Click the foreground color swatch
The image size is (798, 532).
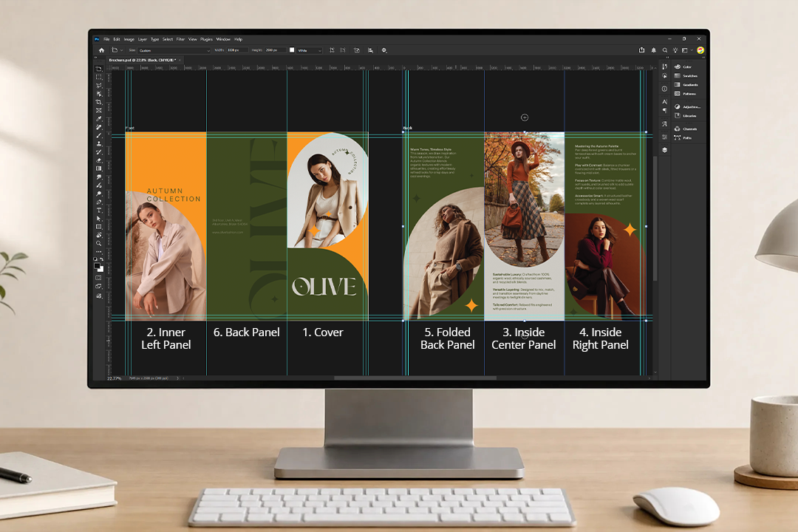(x=97, y=266)
